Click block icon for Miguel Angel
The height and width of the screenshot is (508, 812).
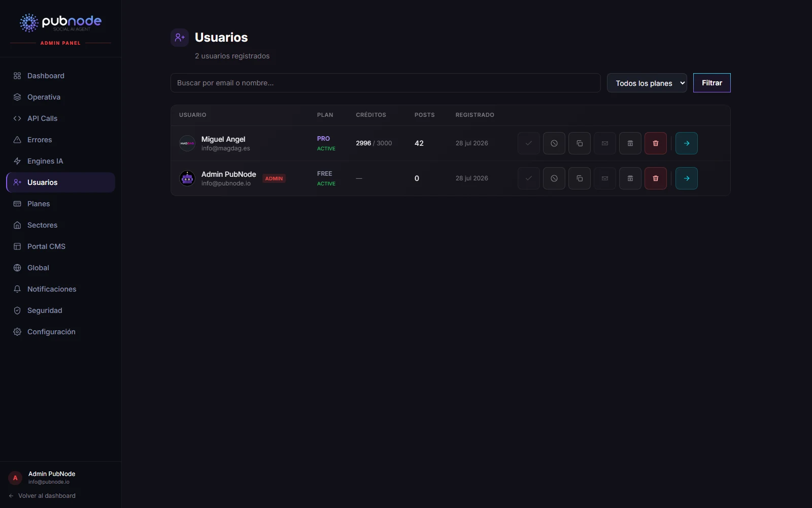point(554,143)
